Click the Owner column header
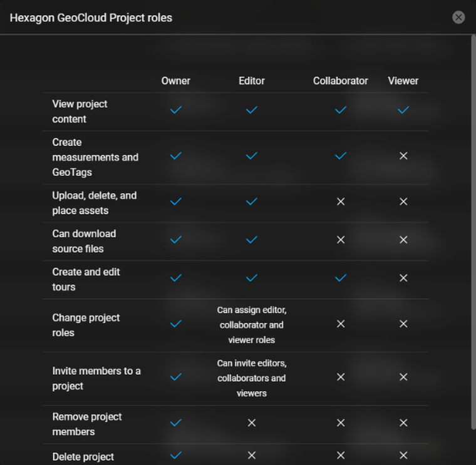The width and height of the screenshot is (476, 465). [x=176, y=81]
